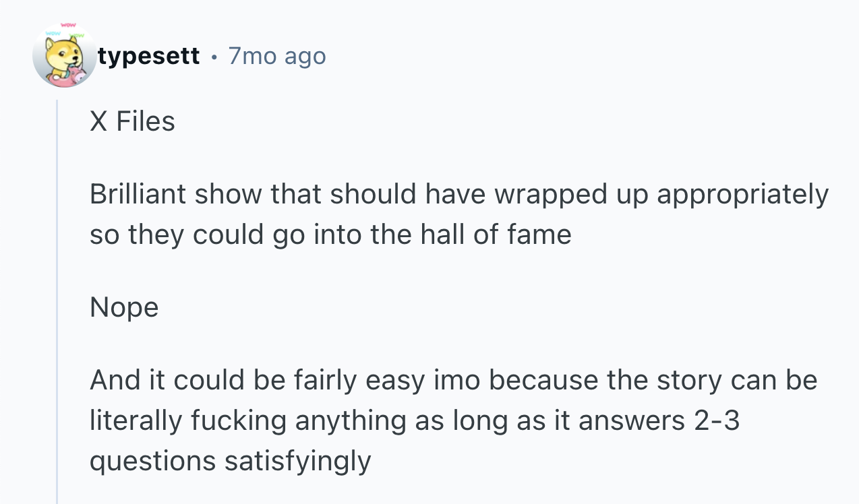Click the 'X Files' comment line
Viewport: 859px width, 504px height.
point(132,121)
